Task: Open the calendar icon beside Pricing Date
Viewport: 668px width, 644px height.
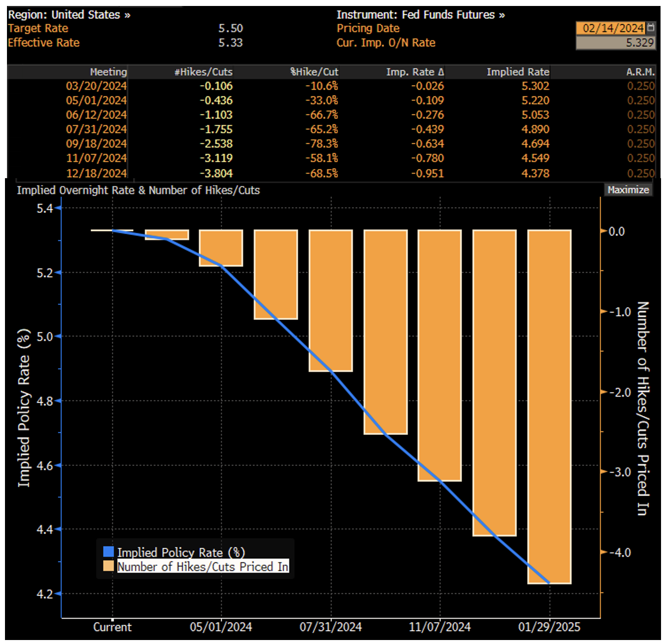Action: [651, 28]
